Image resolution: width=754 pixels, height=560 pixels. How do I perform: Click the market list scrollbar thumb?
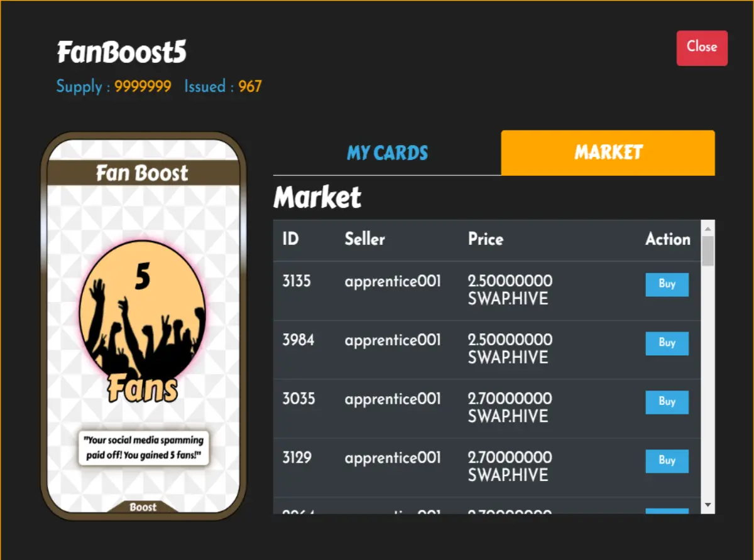708,250
